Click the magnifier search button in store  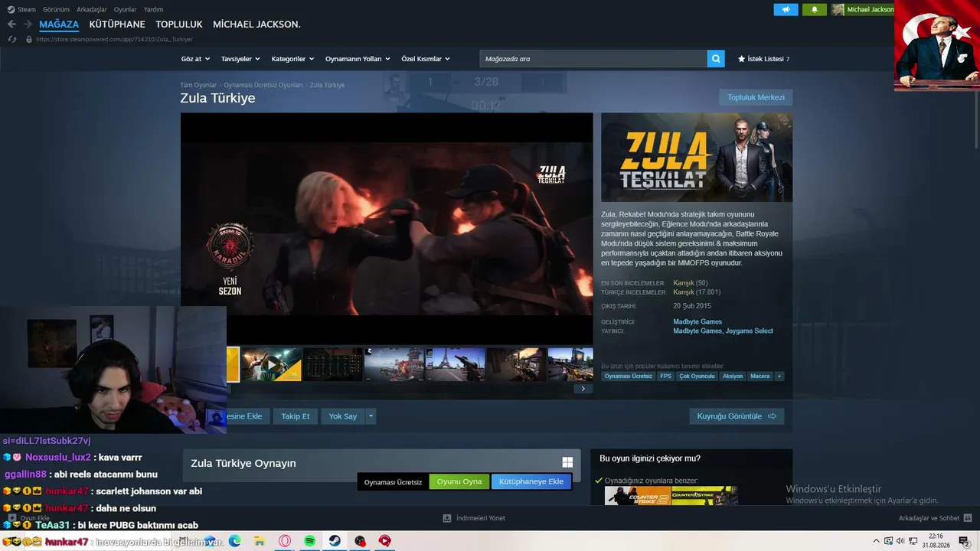coord(716,59)
